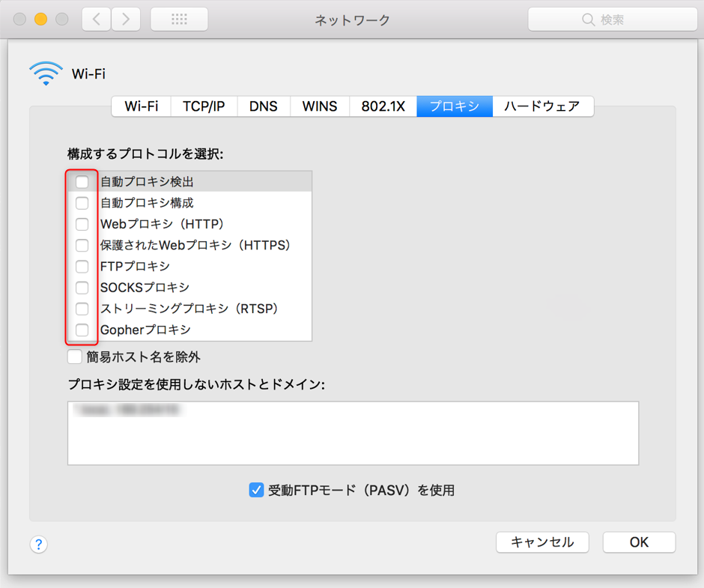Viewport: 704px width, 588px height.
Task: Click the キャンセル button
Action: 542,542
